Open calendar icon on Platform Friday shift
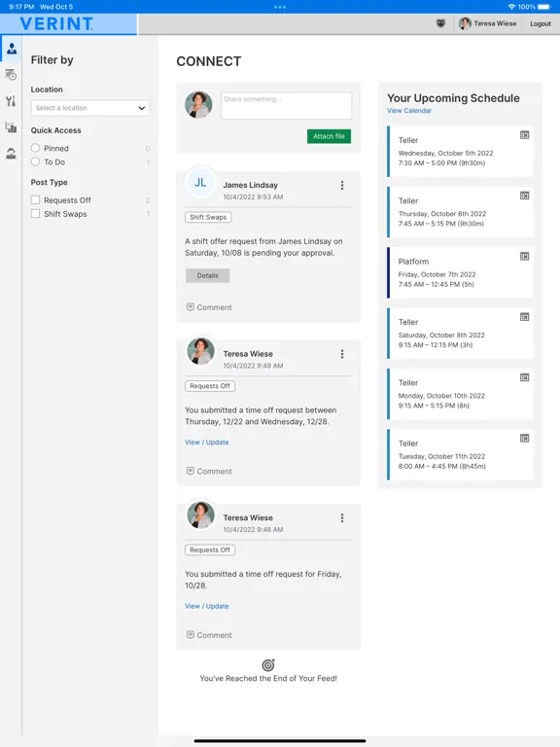The width and height of the screenshot is (560, 747). pos(524,257)
